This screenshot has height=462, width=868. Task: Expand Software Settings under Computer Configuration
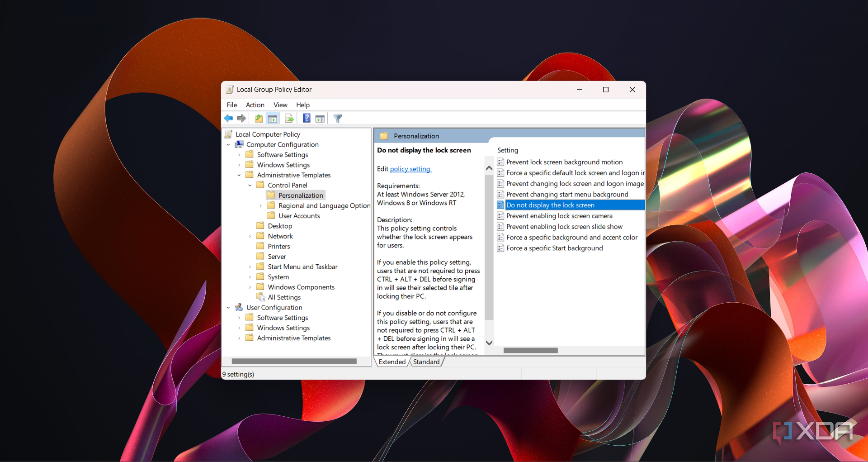coord(239,155)
